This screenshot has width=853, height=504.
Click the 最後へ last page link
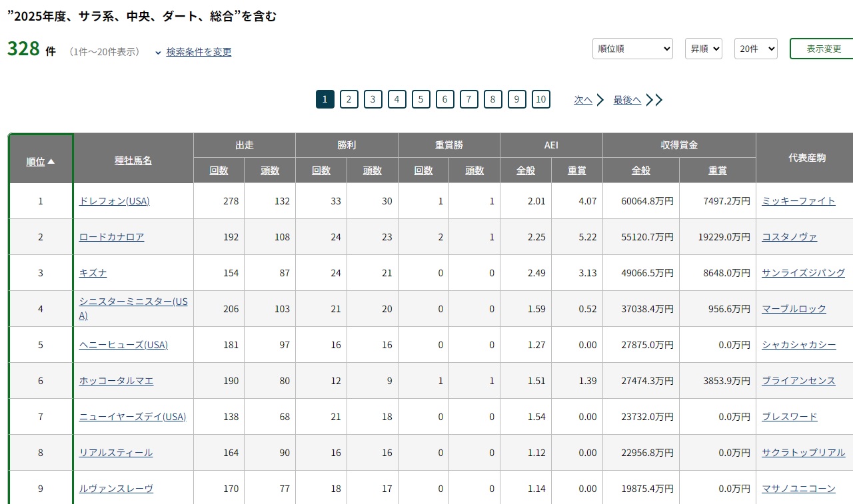pos(626,100)
